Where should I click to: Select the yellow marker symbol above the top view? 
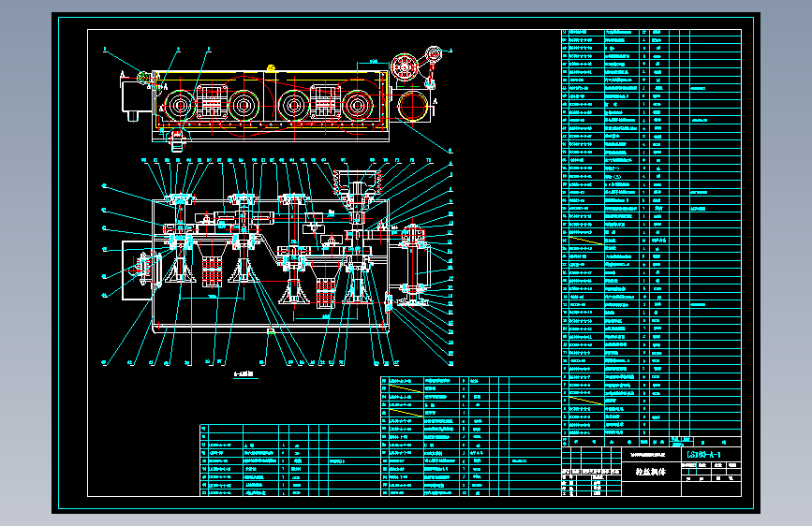(272, 67)
